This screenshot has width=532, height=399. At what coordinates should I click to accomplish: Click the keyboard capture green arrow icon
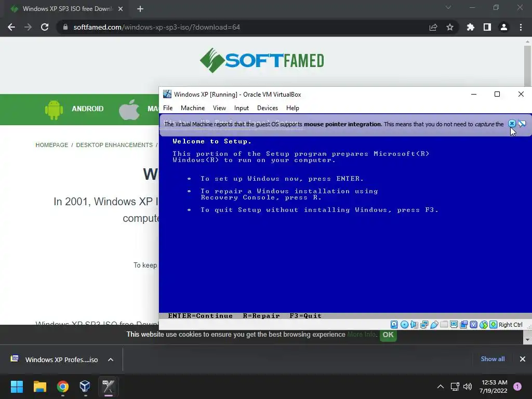click(494, 325)
